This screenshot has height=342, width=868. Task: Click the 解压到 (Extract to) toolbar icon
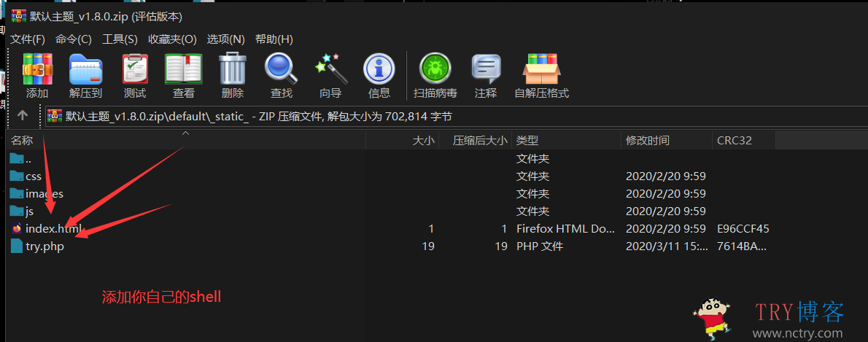point(85,69)
